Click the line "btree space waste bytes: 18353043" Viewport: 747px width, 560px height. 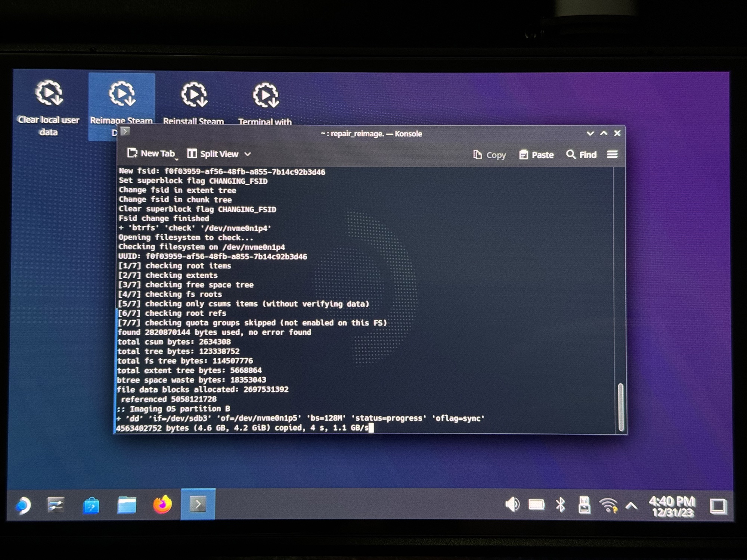pos(191,380)
